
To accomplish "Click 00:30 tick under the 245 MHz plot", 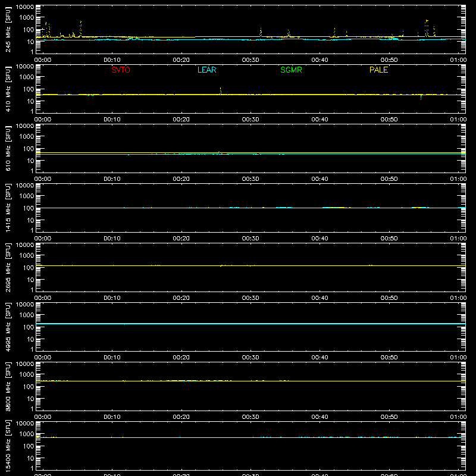I will 250,60.
